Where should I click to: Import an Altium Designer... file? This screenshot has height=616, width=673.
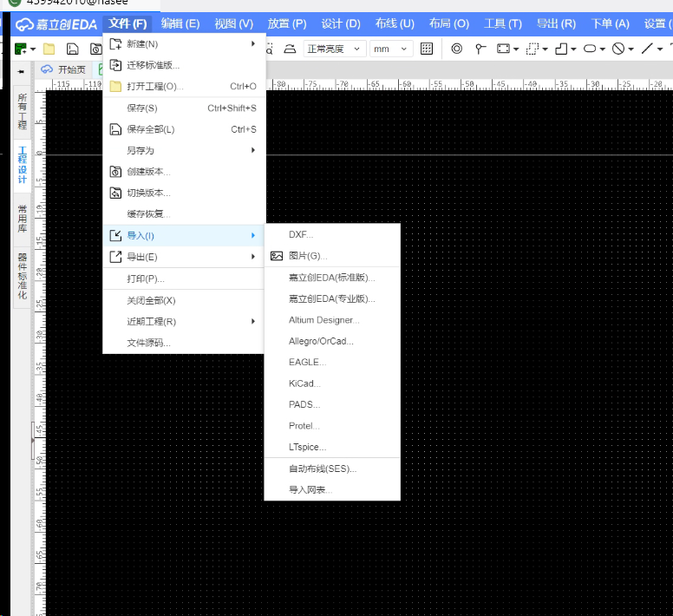pyautogui.click(x=332, y=320)
